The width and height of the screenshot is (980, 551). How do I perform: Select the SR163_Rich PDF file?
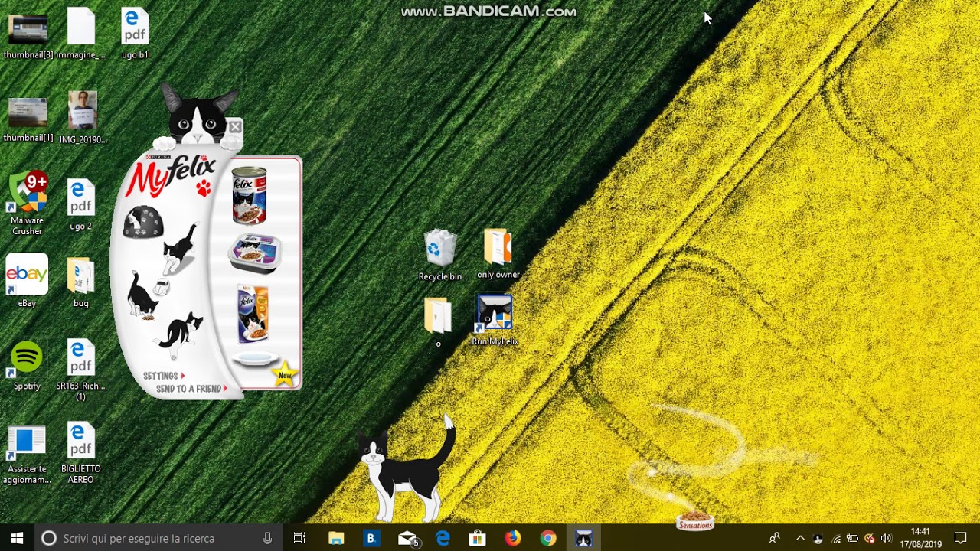(x=80, y=370)
